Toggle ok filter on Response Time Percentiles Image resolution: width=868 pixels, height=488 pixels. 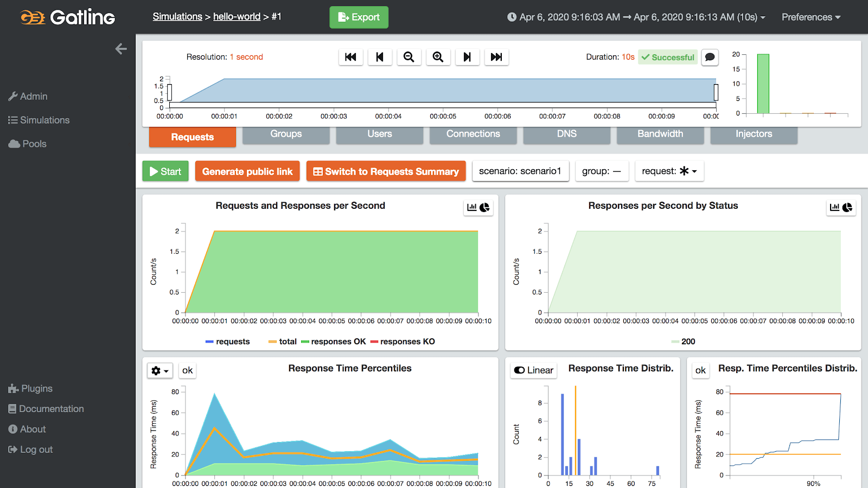188,371
